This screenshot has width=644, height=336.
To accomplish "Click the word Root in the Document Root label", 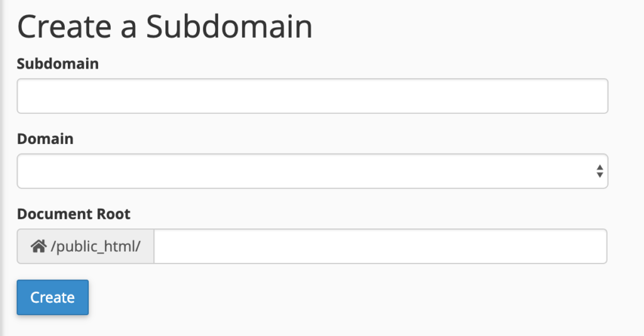I will (x=113, y=214).
